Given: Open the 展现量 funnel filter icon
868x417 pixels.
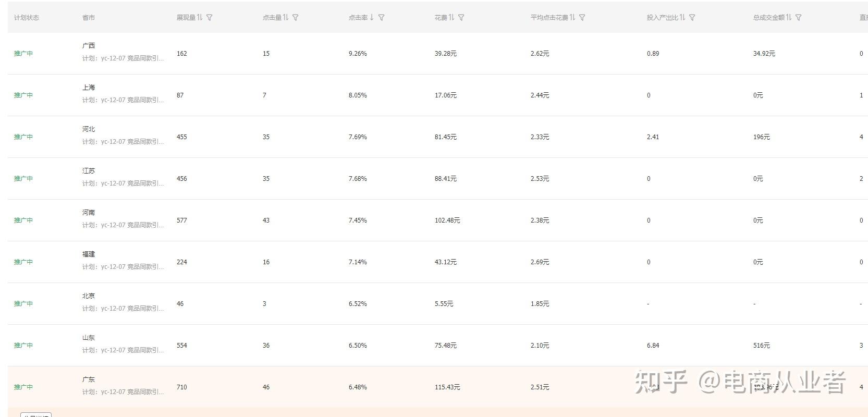Looking at the screenshot, I should (210, 18).
